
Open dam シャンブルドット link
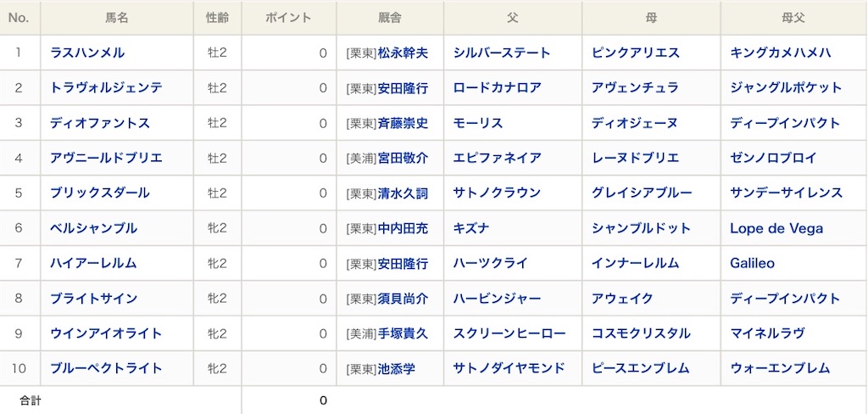(x=641, y=228)
